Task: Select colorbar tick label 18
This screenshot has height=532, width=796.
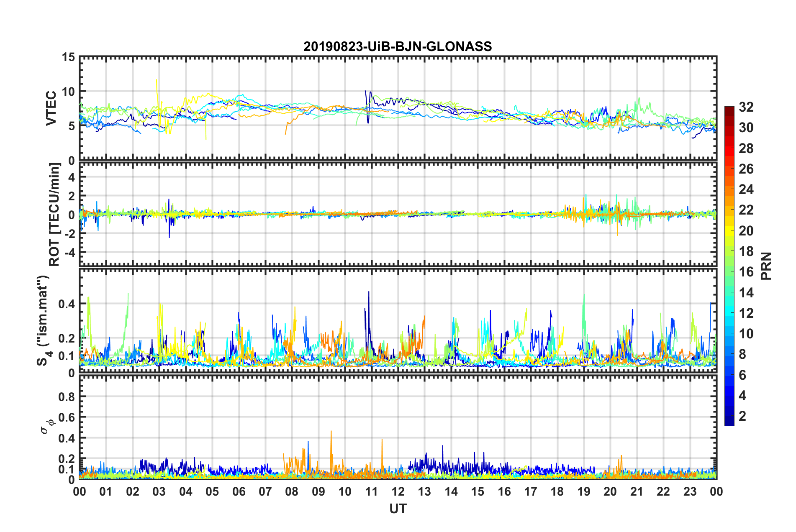Action: tap(746, 251)
